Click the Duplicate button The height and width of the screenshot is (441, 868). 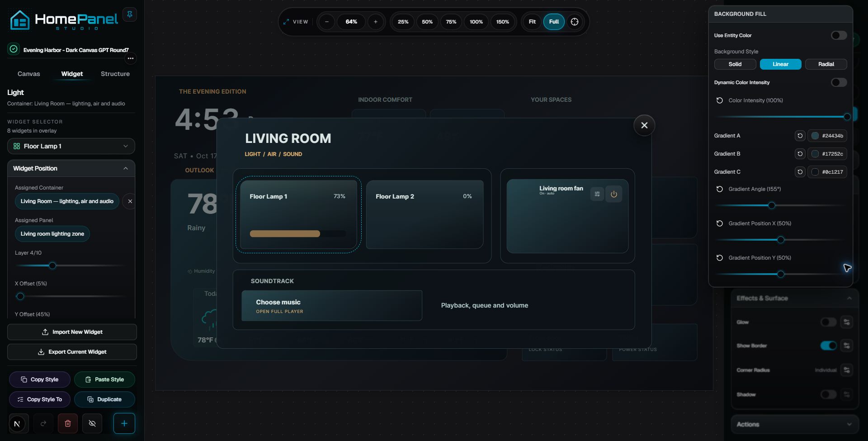pyautogui.click(x=104, y=399)
